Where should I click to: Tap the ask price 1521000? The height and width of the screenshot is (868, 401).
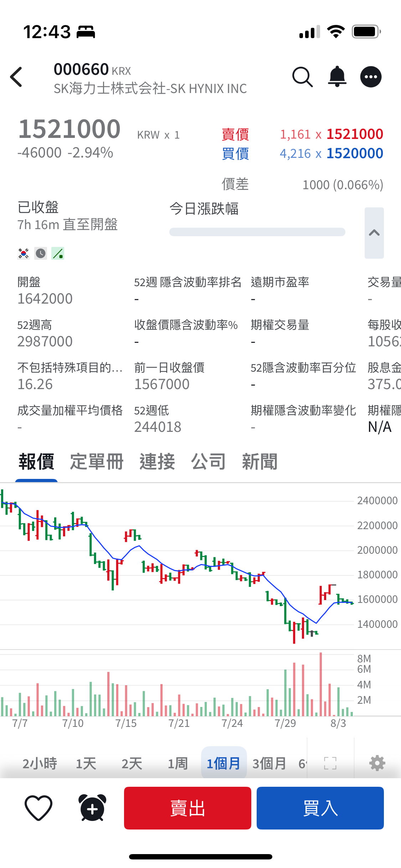point(355,134)
